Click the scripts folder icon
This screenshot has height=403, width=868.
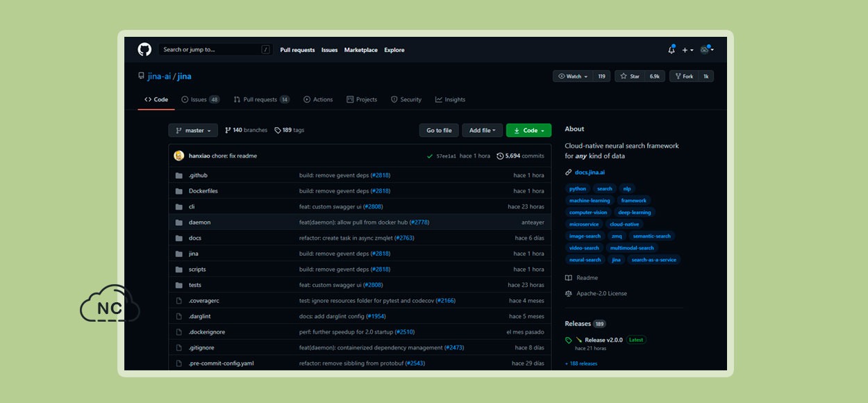(179, 270)
